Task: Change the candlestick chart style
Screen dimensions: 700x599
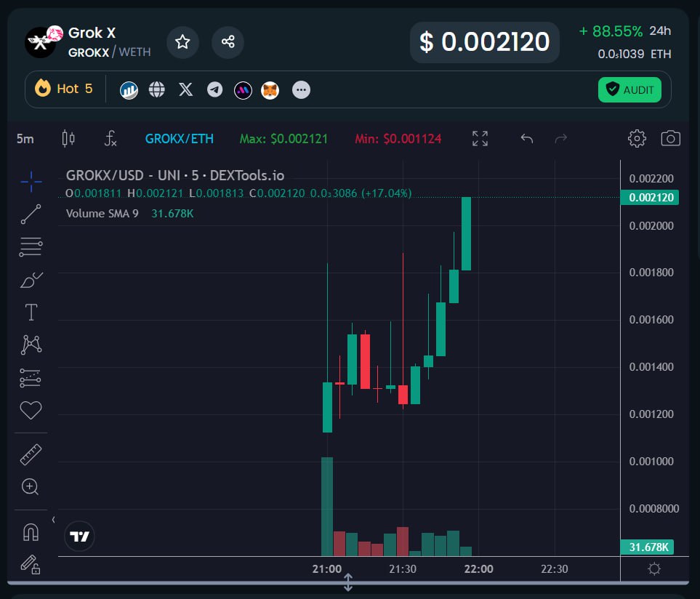Action: click(68, 139)
